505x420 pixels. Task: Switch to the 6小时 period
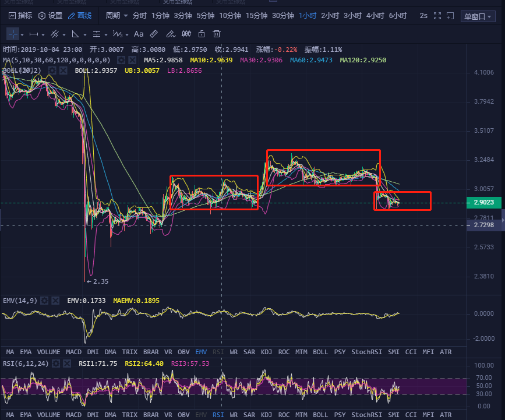(x=398, y=16)
